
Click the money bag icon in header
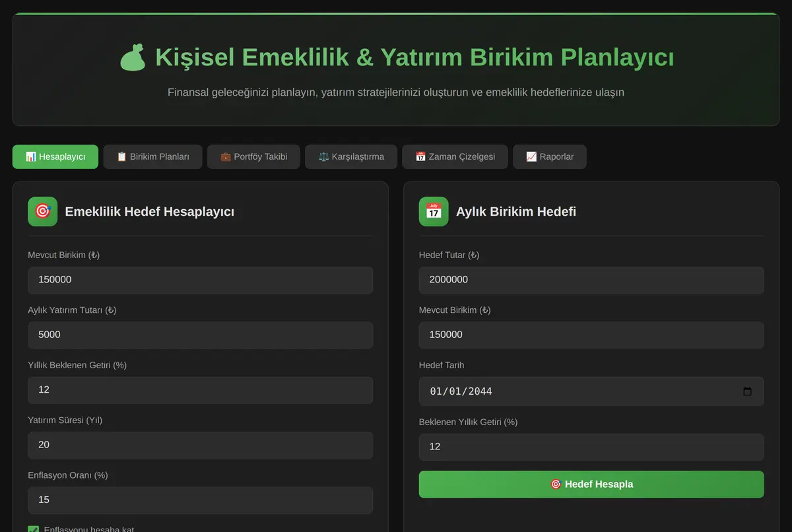(x=133, y=57)
